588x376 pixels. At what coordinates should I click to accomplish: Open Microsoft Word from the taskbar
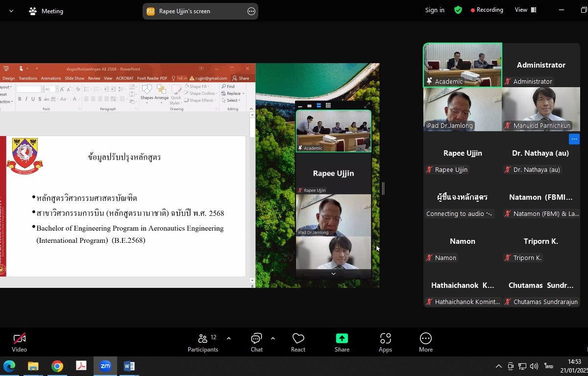coord(129,366)
